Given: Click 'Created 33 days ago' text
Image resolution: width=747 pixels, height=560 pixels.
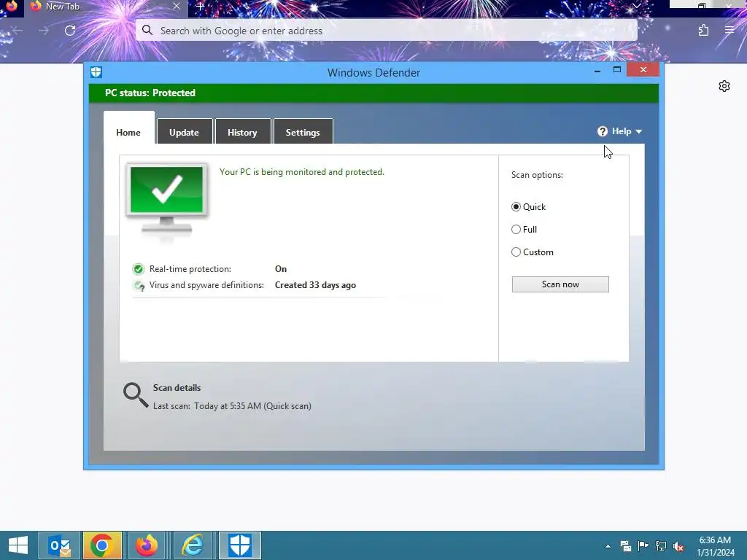Looking at the screenshot, I should [315, 285].
